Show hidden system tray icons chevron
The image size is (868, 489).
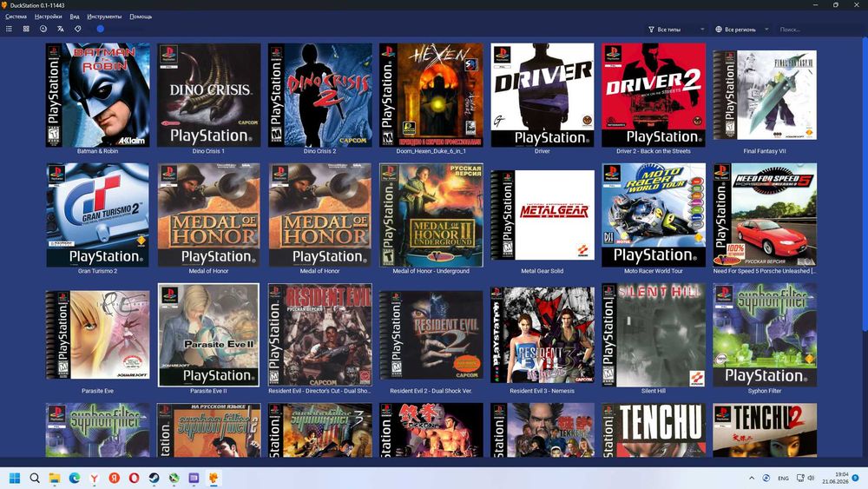tap(751, 478)
